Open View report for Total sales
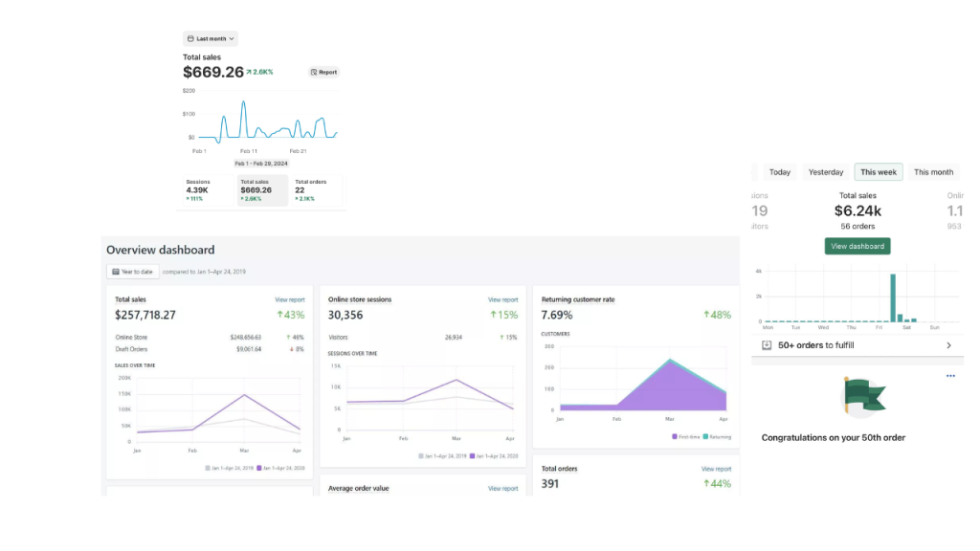980x551 pixels. tap(289, 299)
